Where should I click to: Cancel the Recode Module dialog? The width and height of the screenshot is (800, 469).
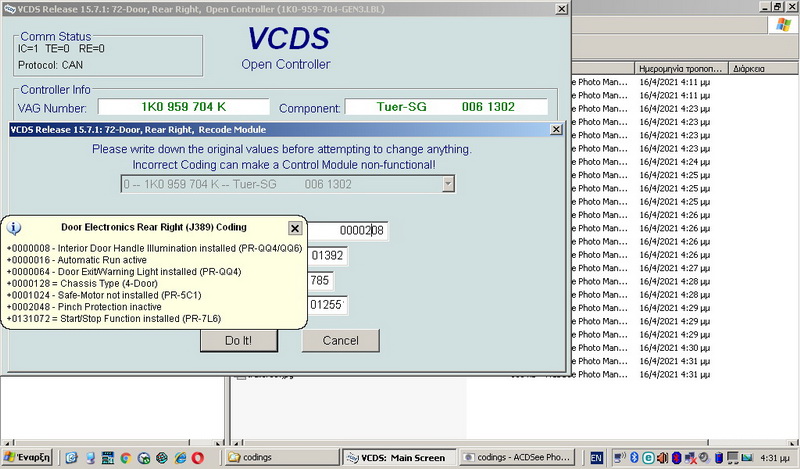340,340
